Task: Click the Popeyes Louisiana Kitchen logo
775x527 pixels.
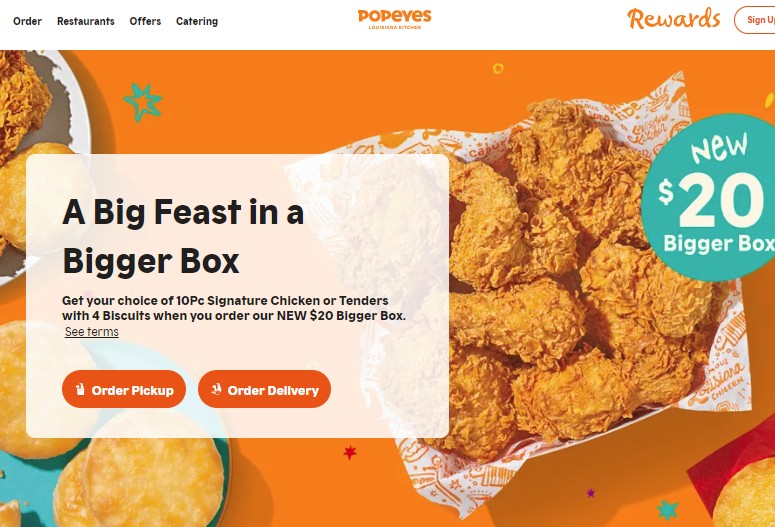Action: (394, 19)
